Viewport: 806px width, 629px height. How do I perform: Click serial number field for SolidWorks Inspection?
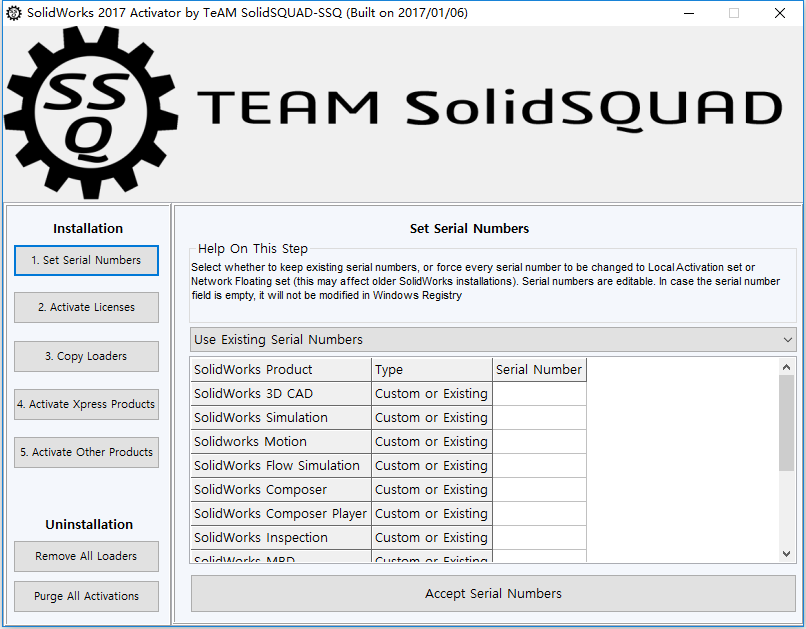pos(539,538)
